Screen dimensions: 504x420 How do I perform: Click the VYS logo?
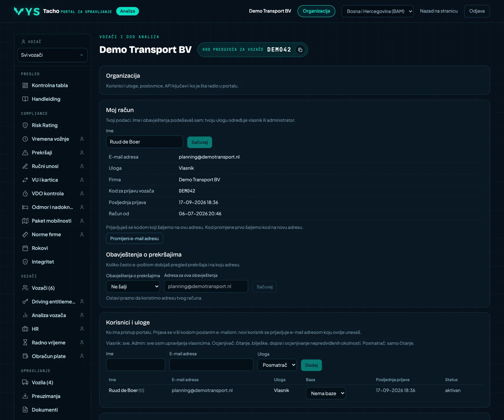(27, 11)
